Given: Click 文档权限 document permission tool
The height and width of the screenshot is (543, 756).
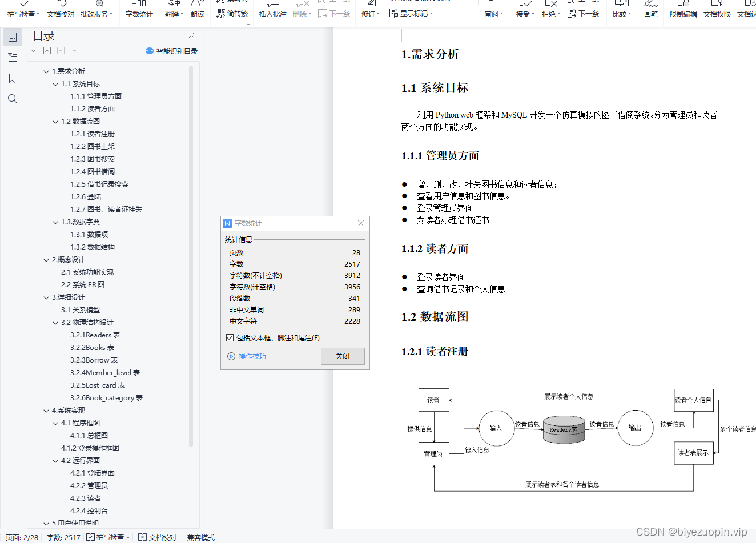Looking at the screenshot, I should pos(717,9).
